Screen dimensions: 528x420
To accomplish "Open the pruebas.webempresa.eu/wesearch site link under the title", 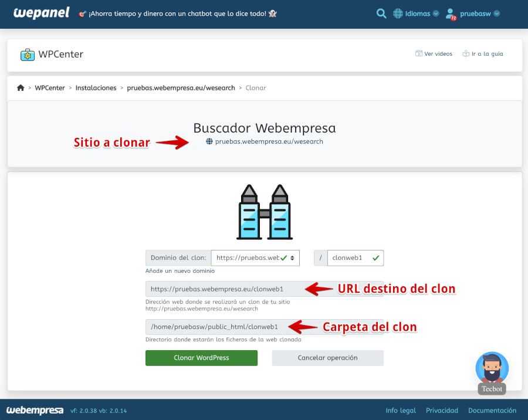I will coord(269,141).
